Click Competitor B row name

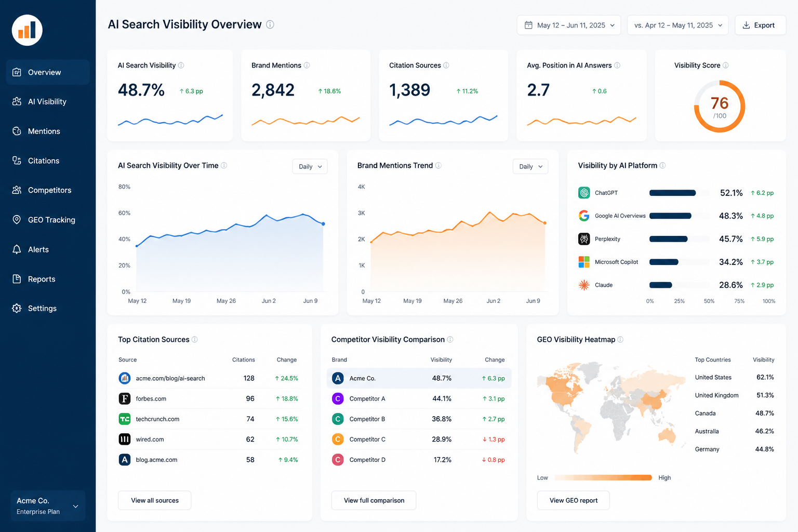point(367,419)
